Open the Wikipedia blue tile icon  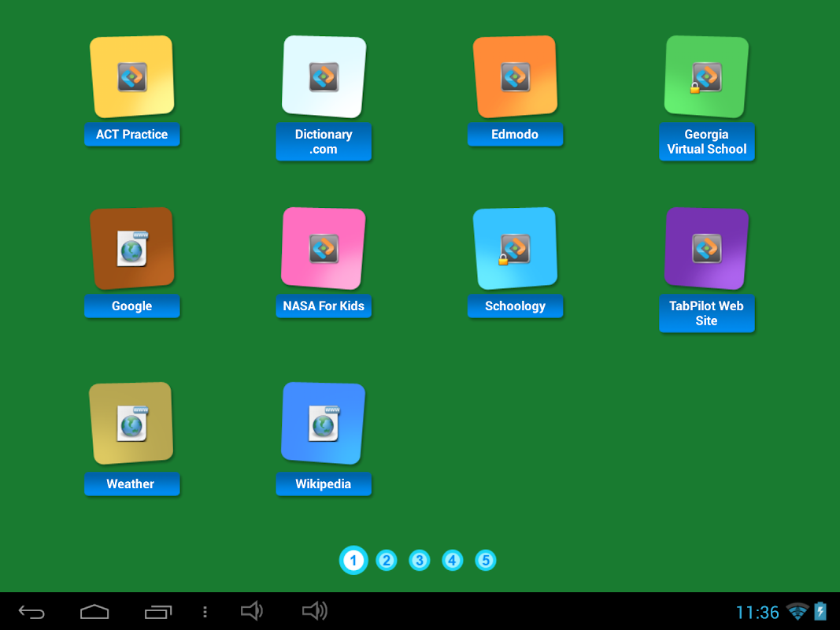(324, 423)
